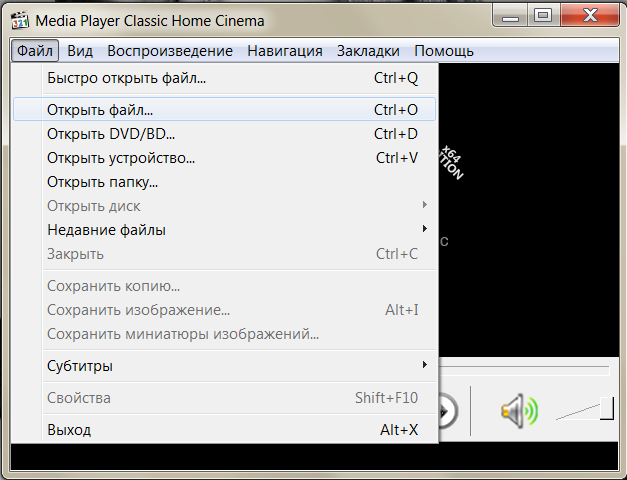The height and width of the screenshot is (480, 627).
Task: Select Открыть DVD/BD... item
Action: [225, 134]
